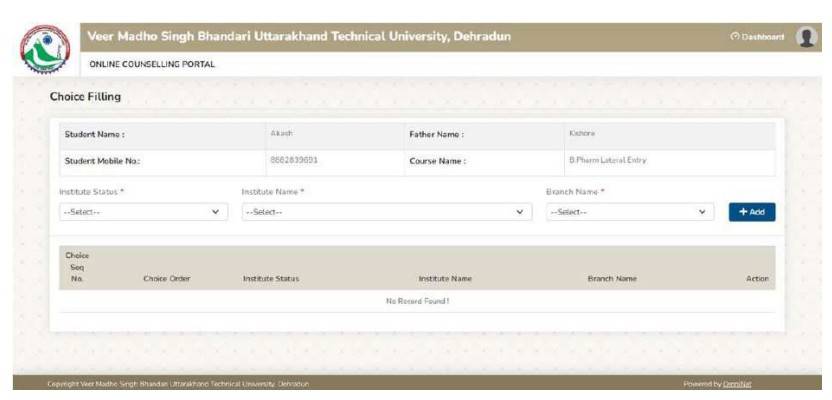832x400 pixels.
Task: Select the student mobile number value
Action: tap(294, 160)
